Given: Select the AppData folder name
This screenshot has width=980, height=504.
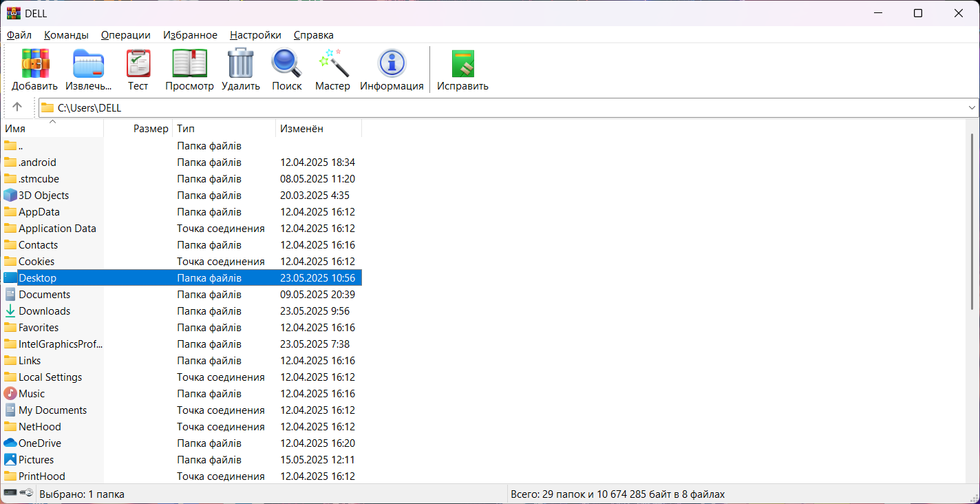Looking at the screenshot, I should 39,212.
